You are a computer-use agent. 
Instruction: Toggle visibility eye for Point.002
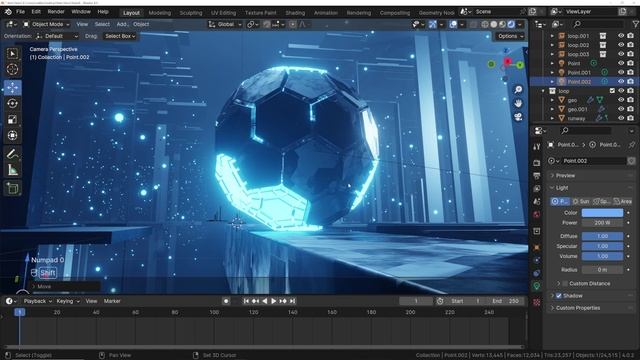621,82
